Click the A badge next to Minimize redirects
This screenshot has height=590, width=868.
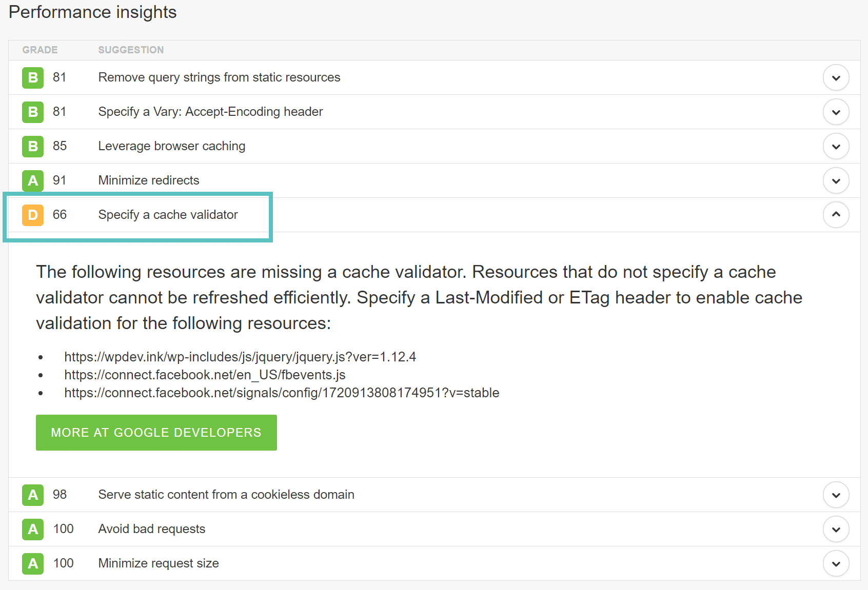[x=32, y=180]
